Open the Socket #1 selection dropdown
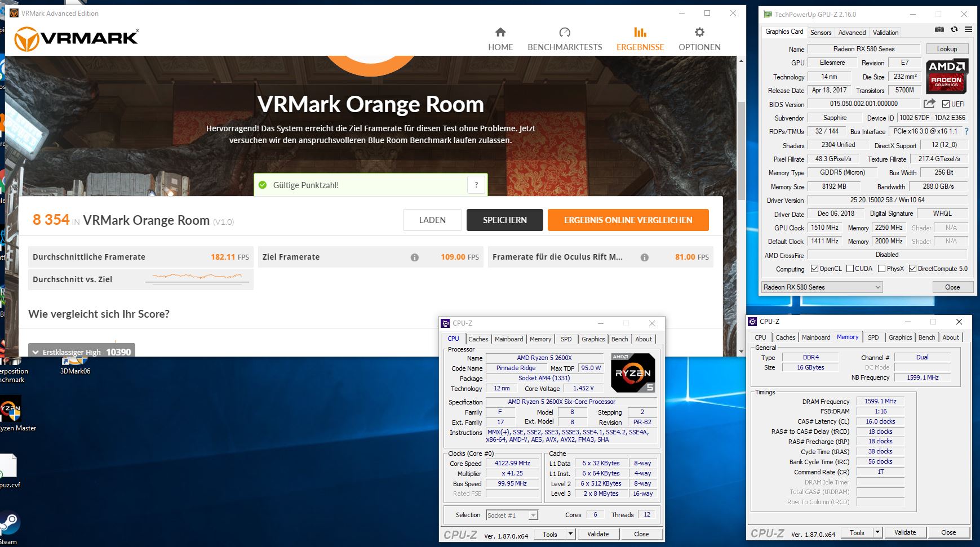The image size is (980, 547). 512,515
